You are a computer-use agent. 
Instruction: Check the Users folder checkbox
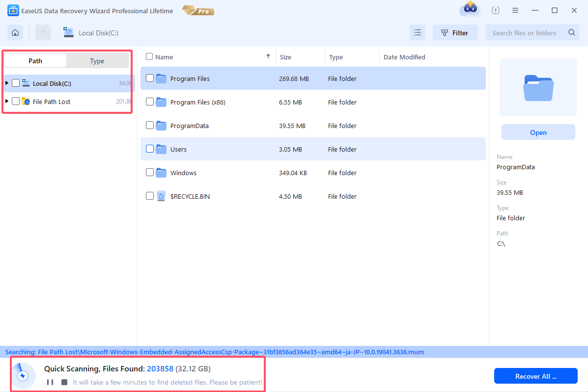(x=150, y=149)
